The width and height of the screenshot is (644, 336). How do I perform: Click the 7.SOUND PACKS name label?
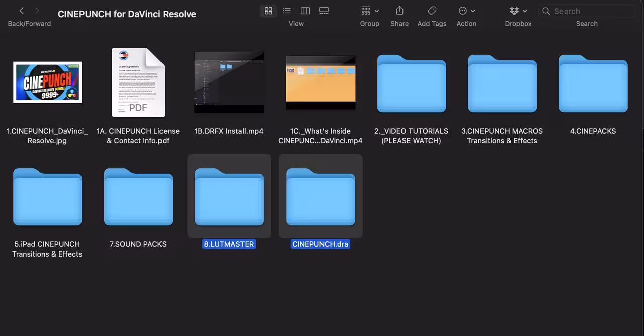click(x=138, y=244)
